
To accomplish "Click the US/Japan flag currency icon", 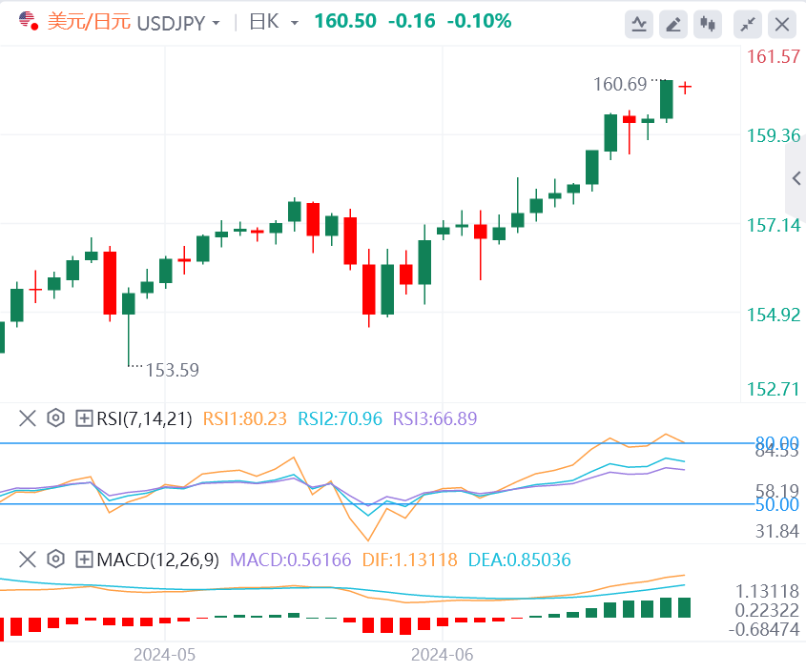I will (x=29, y=22).
